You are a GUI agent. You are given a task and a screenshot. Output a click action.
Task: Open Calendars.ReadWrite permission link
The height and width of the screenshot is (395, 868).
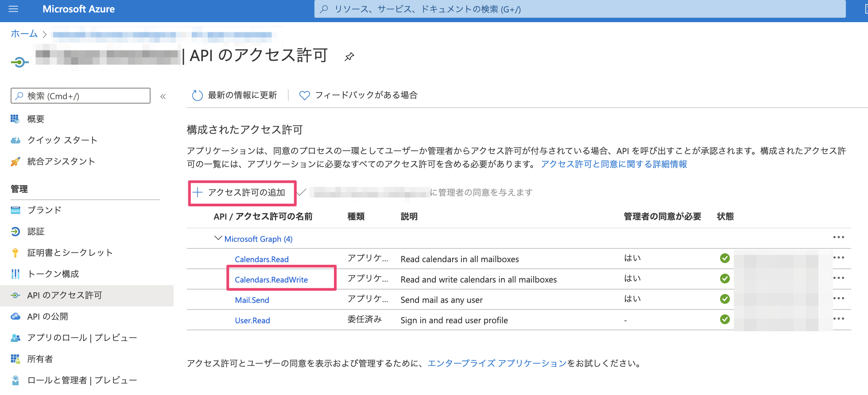271,279
